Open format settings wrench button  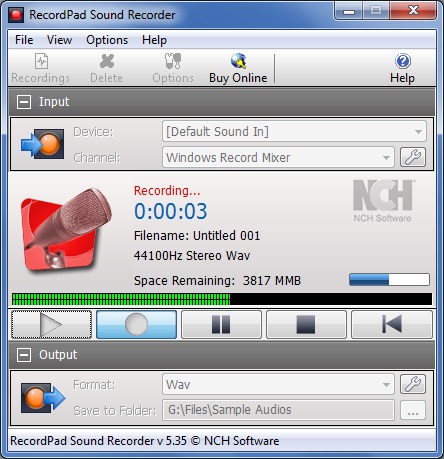pyautogui.click(x=413, y=384)
